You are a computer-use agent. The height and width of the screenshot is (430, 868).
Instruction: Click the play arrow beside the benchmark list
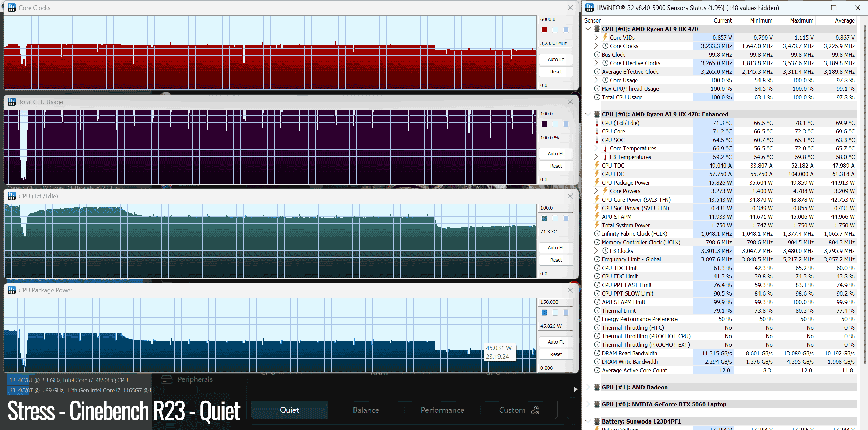(x=575, y=389)
